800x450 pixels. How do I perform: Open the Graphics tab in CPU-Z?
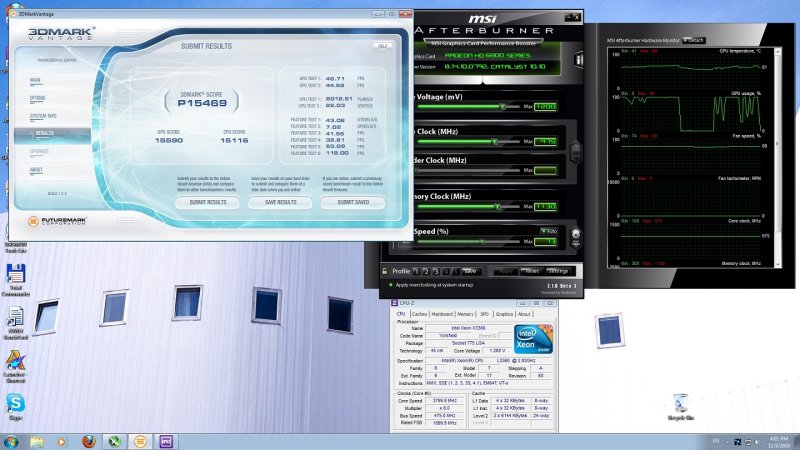504,314
